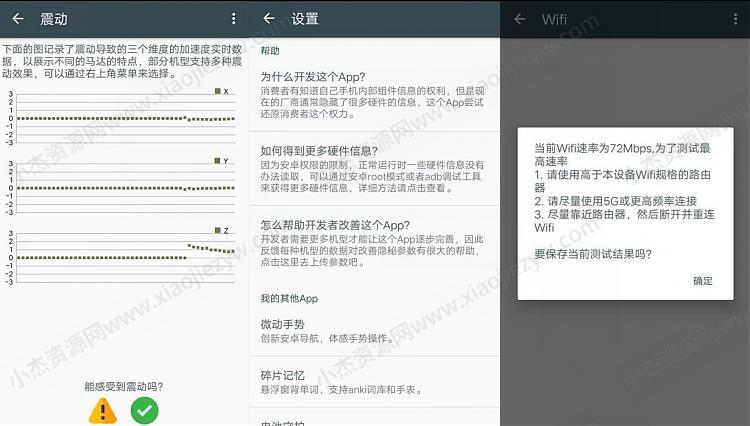Tap 悬浮窗背单词 description under 碎片记忆

tap(342, 390)
